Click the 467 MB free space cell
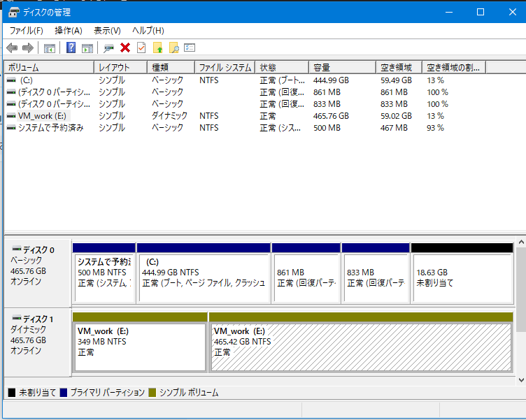526x420 pixels. pos(394,128)
